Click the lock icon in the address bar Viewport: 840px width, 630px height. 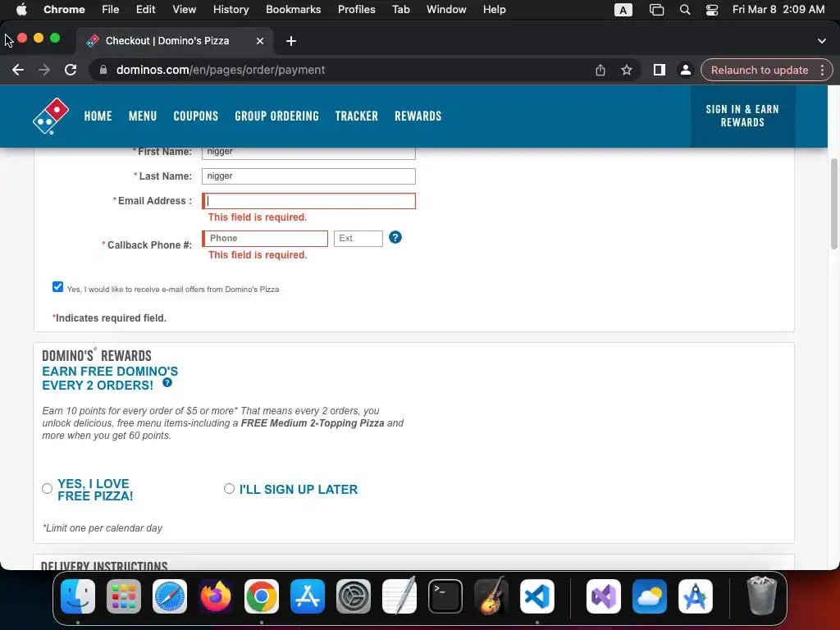[x=103, y=71]
